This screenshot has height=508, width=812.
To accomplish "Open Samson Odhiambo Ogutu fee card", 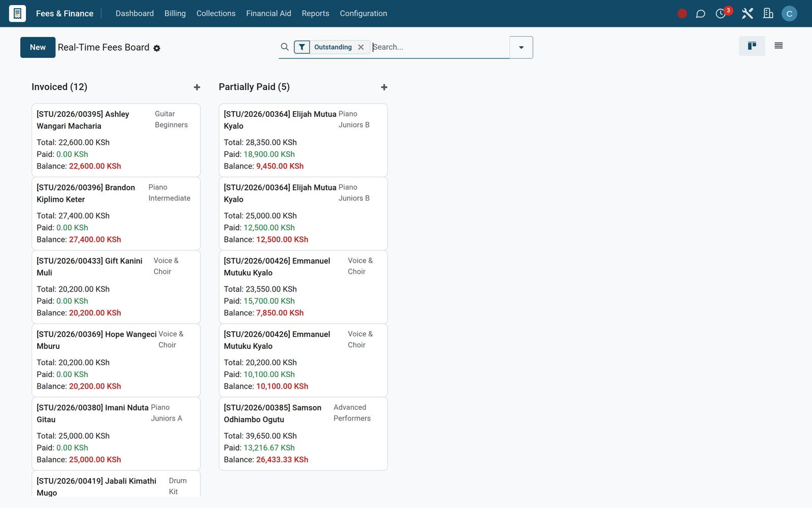I will point(303,434).
